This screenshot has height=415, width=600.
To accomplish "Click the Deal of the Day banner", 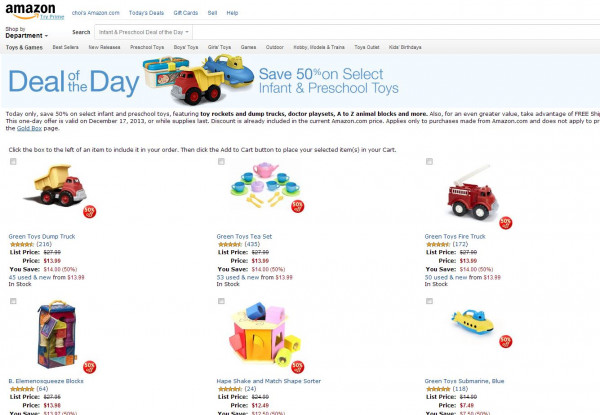I will coord(300,81).
